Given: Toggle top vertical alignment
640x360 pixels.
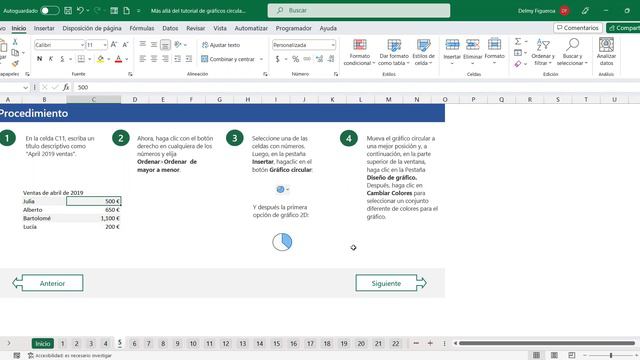Looking at the screenshot, I should (142, 44).
